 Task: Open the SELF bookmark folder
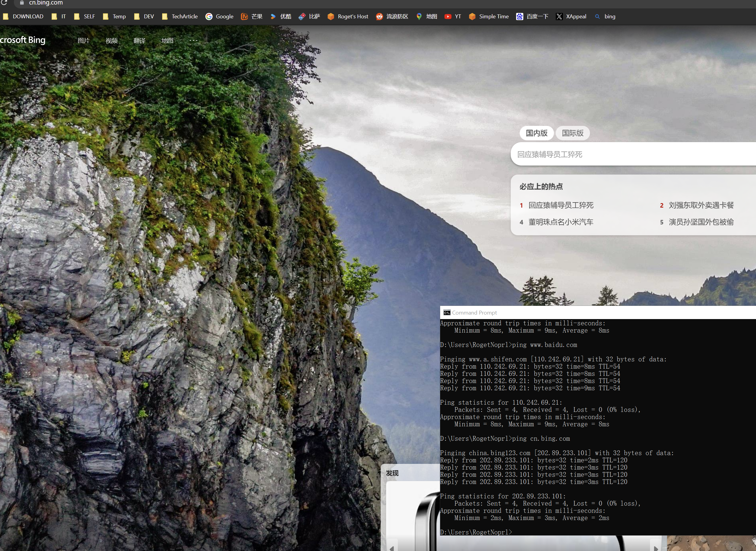click(85, 16)
